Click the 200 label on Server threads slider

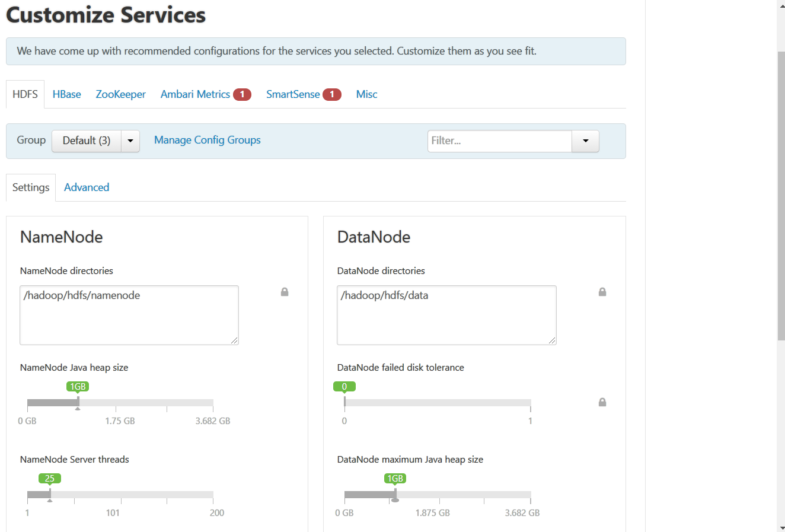pos(217,513)
